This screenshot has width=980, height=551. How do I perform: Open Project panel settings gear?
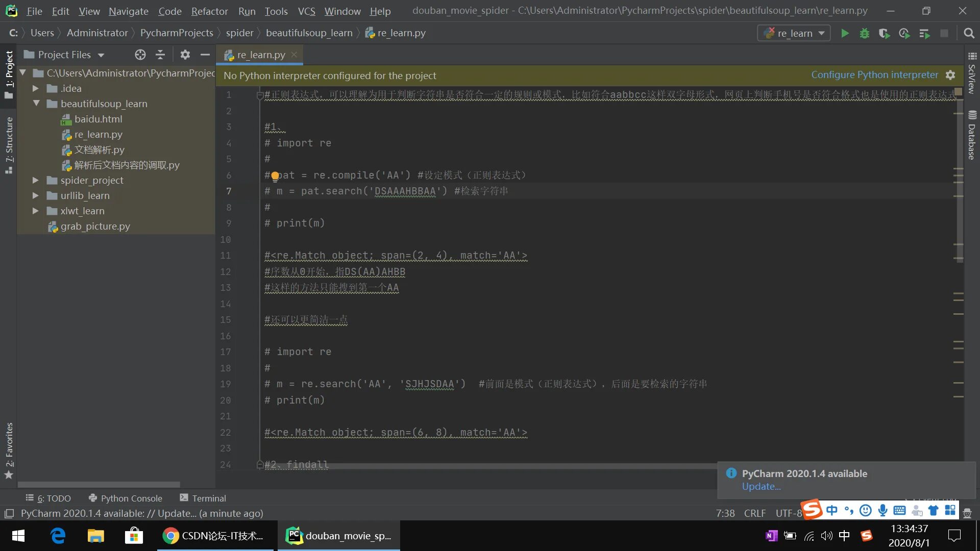click(x=185, y=55)
